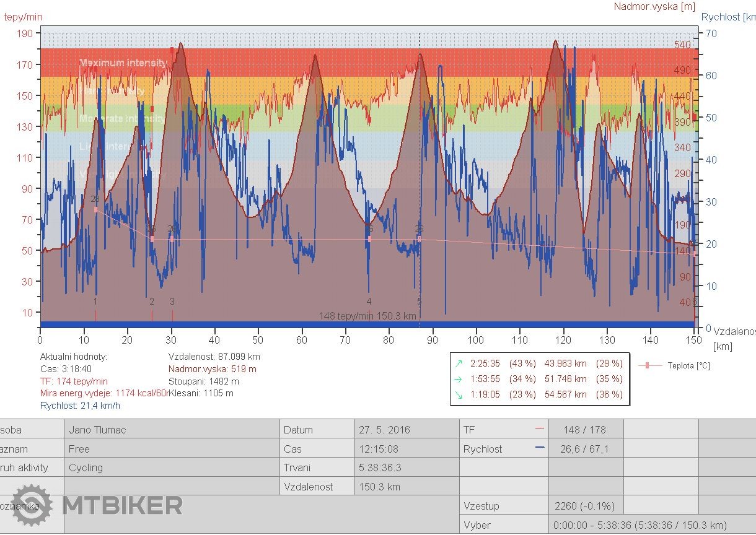Viewport: 756px width, 535px height.
Task: Click the uphill arrow icon in the summary box
Action: coord(459,363)
